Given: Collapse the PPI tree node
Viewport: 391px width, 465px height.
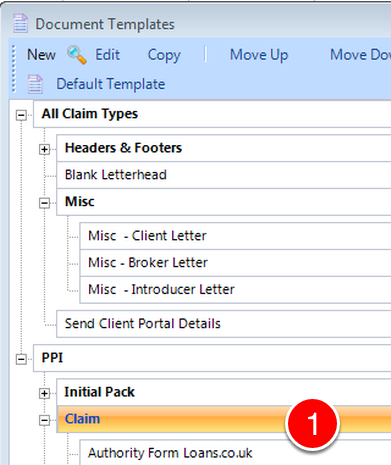Looking at the screenshot, I should point(21,359).
